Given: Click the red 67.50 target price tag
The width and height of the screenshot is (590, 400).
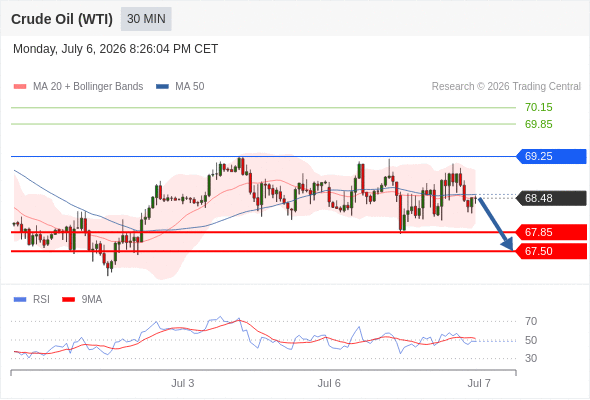Looking at the screenshot, I should point(551,251).
